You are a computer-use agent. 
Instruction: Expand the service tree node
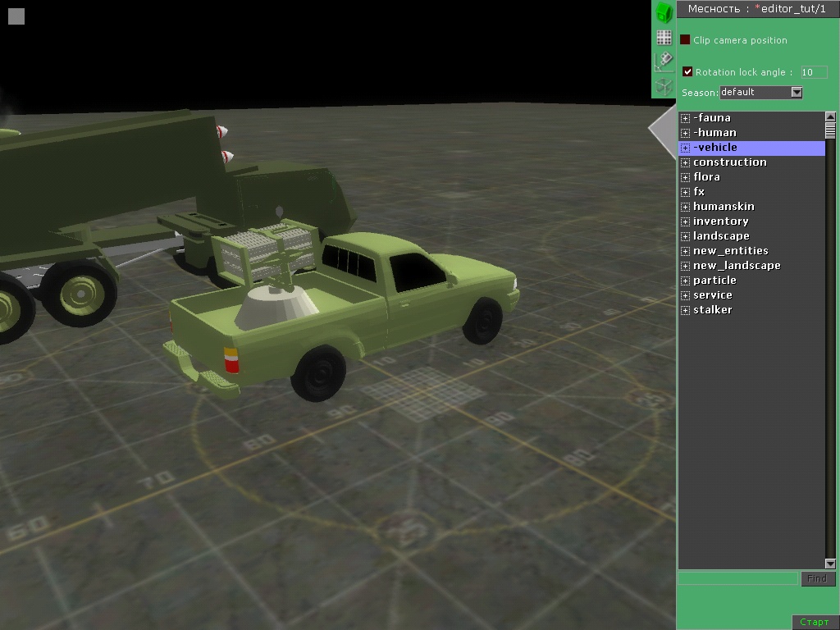[x=685, y=295]
